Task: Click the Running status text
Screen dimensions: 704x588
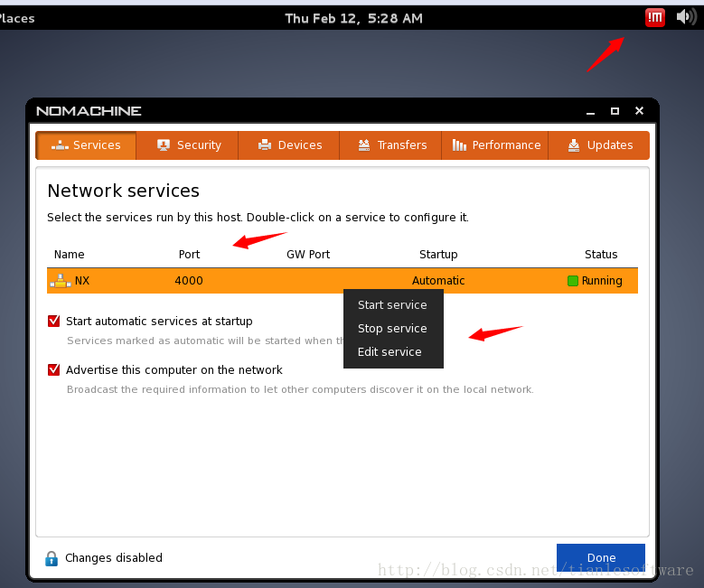Action: pyautogui.click(x=602, y=281)
